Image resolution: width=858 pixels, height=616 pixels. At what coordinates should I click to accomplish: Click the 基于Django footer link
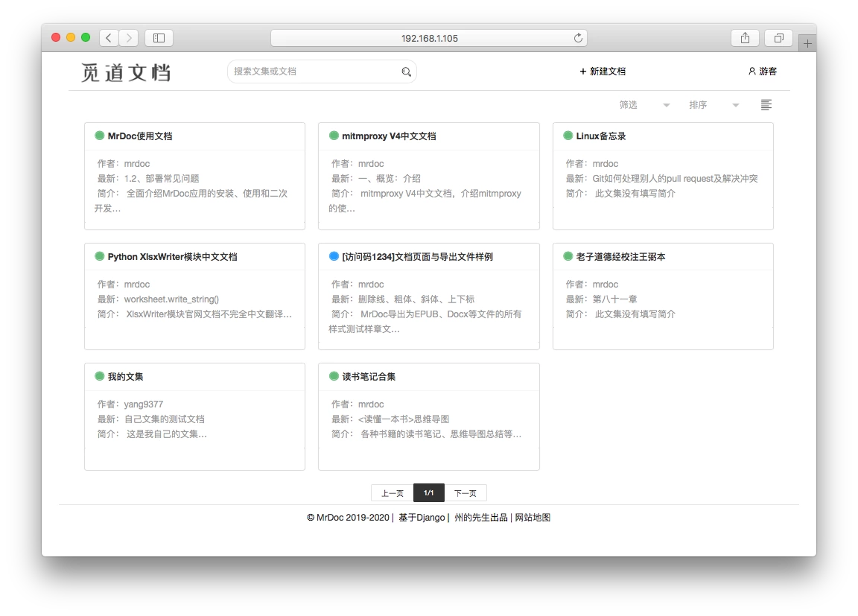point(423,517)
